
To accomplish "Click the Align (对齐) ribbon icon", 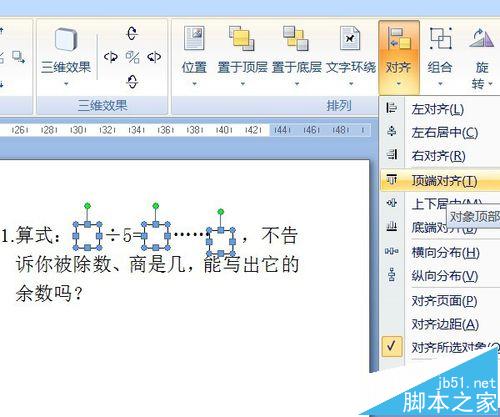I will coord(399,38).
